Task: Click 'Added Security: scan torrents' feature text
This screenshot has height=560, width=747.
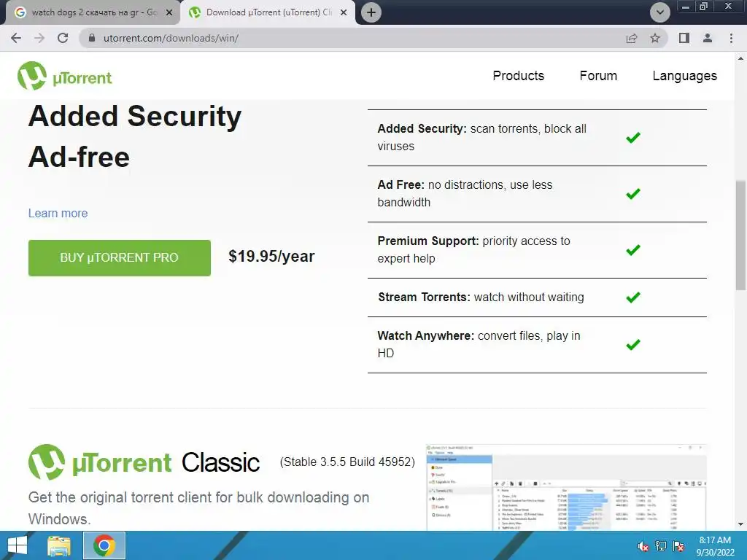Action: click(x=481, y=137)
